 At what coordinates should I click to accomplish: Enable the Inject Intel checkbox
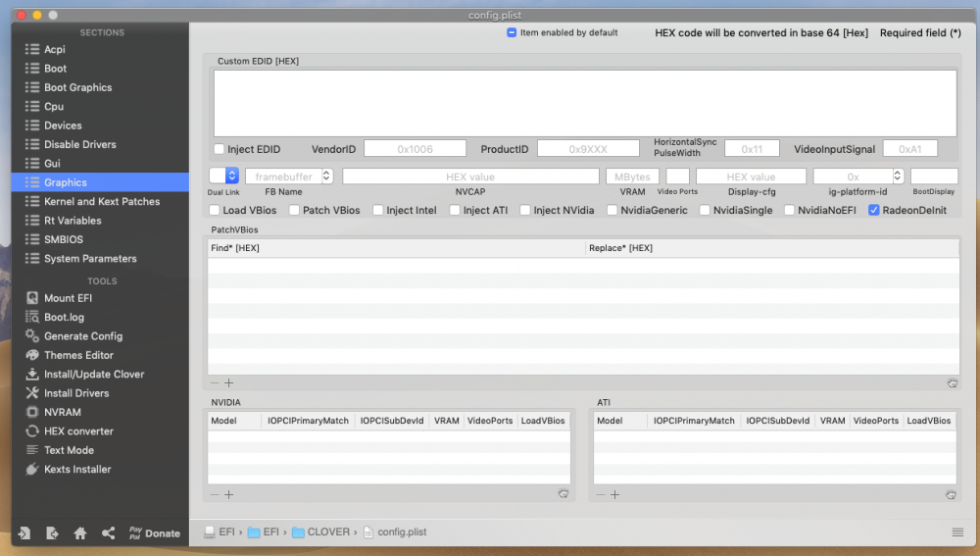(x=378, y=210)
